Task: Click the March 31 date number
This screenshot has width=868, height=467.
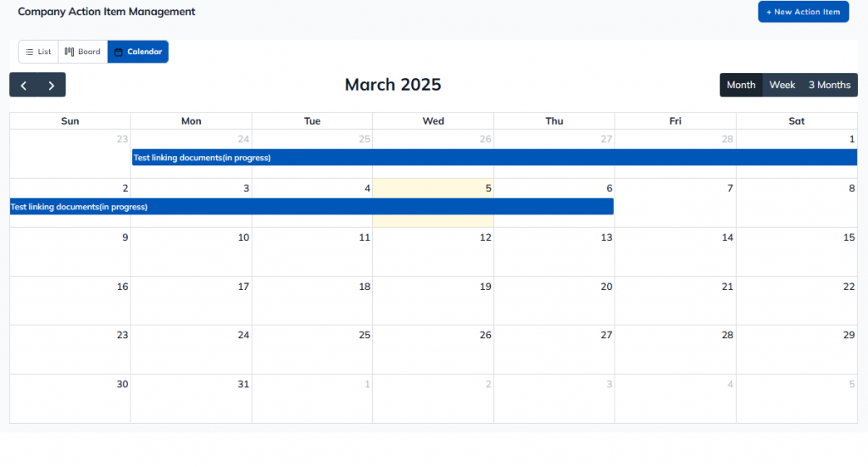Action: (243, 384)
